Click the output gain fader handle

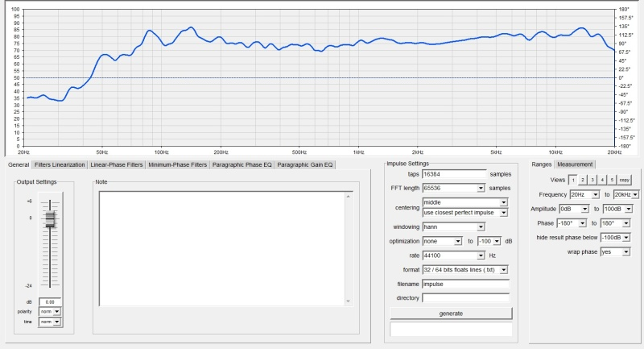[x=50, y=220]
